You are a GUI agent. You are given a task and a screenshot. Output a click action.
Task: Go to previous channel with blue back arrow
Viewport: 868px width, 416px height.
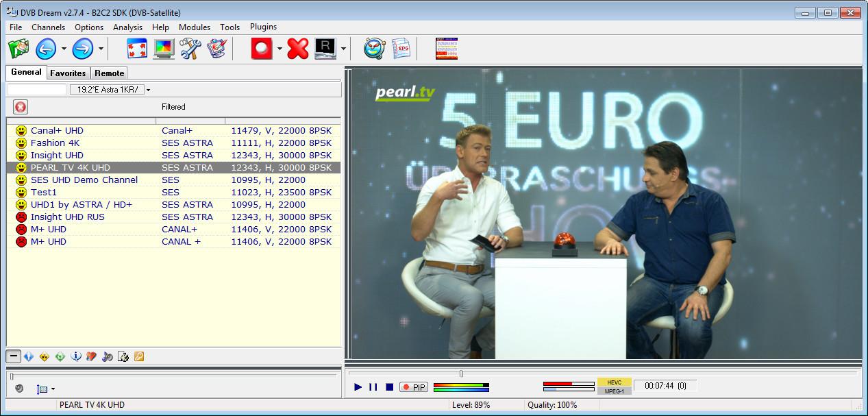(x=46, y=49)
